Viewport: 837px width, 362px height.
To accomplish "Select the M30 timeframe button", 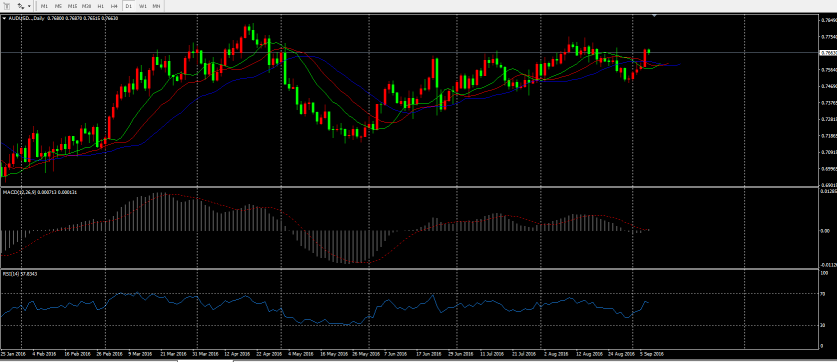I will pos(86,6).
